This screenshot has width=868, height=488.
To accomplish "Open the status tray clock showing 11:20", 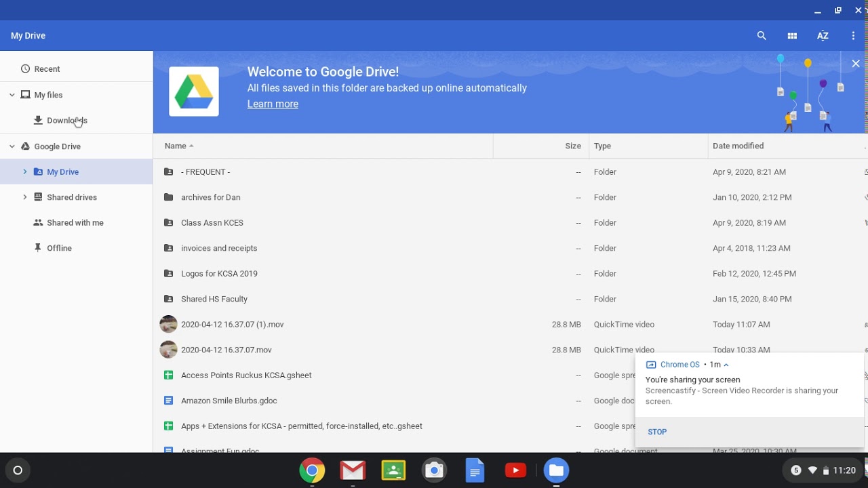I will click(844, 470).
